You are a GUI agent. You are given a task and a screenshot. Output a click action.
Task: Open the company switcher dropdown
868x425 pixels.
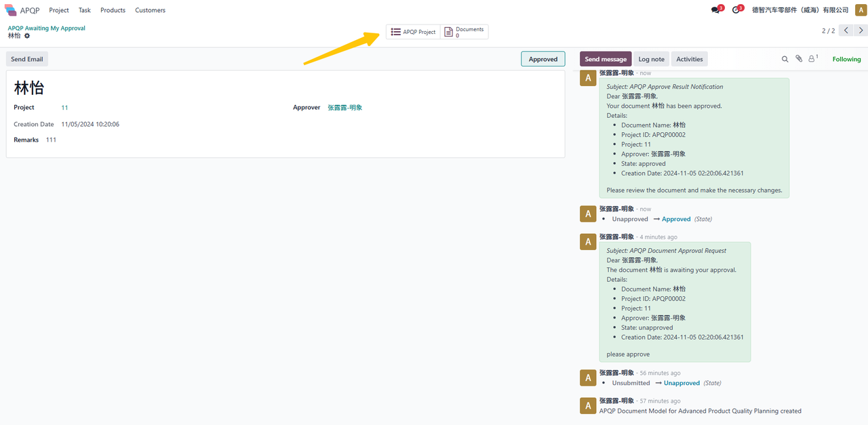[800, 10]
